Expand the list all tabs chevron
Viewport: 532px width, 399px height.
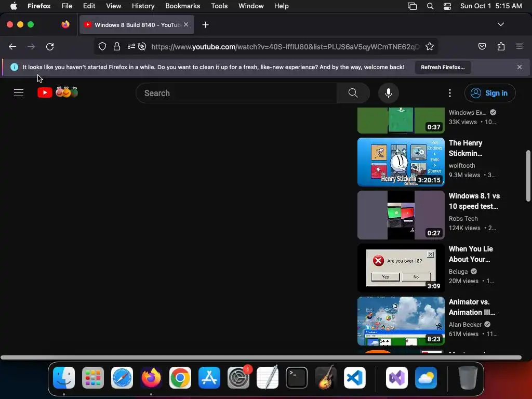pyautogui.click(x=500, y=24)
